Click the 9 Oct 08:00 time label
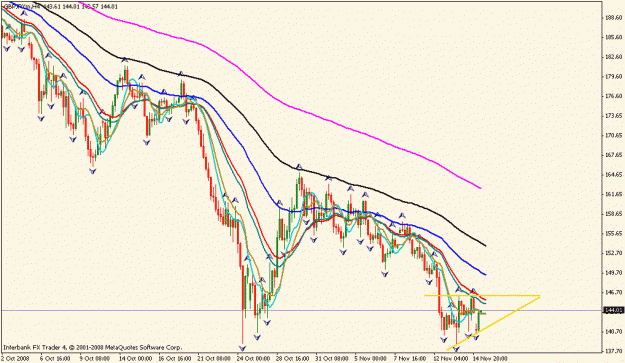The image size is (625, 363). pos(95,359)
